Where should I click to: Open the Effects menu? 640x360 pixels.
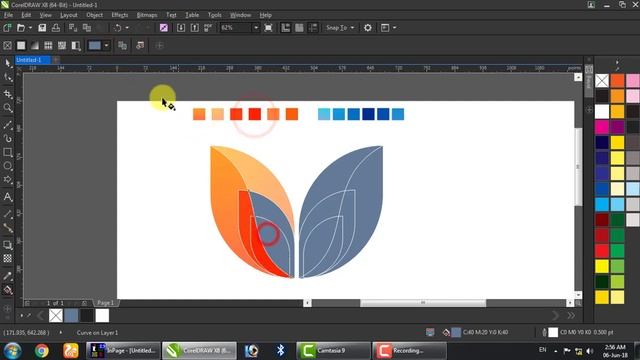pyautogui.click(x=120, y=15)
